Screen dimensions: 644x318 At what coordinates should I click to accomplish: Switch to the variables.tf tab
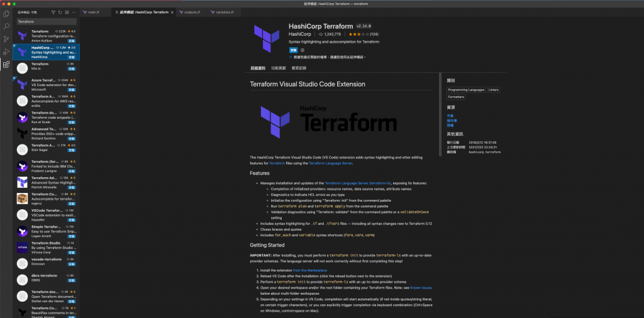pyautogui.click(x=225, y=13)
